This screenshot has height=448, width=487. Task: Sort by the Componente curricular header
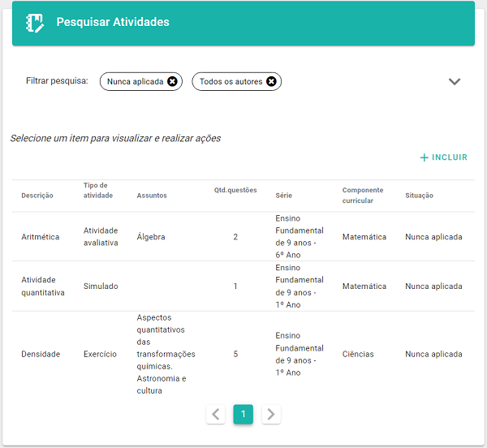click(x=363, y=196)
